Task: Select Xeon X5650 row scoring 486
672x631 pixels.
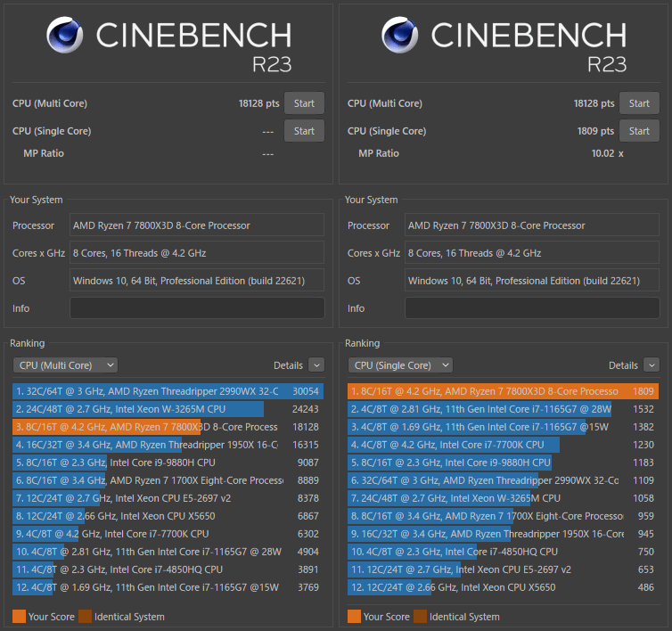Action: pyautogui.click(x=504, y=587)
